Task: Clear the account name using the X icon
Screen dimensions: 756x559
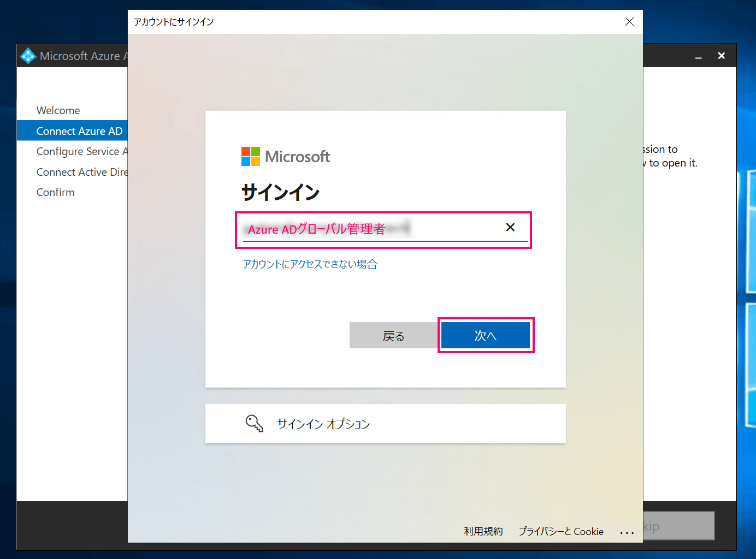Action: pos(510,227)
